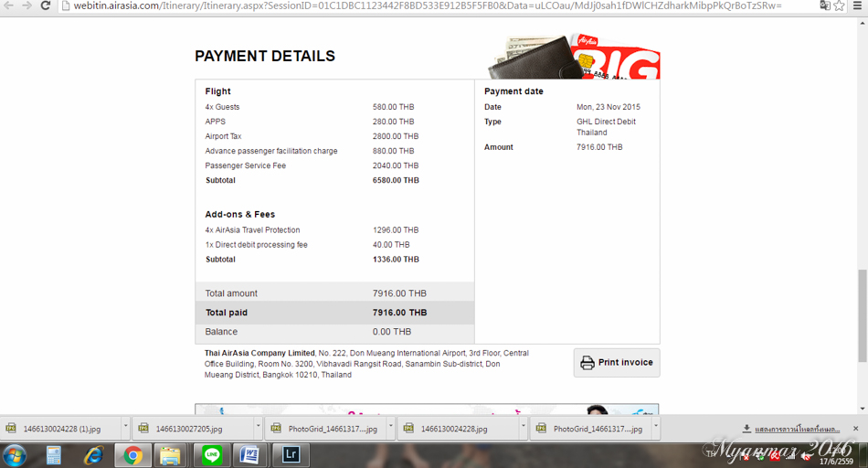868x468 pixels.
Task: Launch Internet Explorer from the taskbar
Action: coord(93,456)
